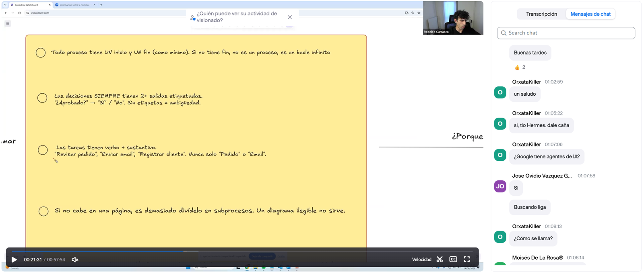Image resolution: width=644 pixels, height=272 pixels.
Task: Jump to chat timestamp 01:07:58
Action: (586, 176)
